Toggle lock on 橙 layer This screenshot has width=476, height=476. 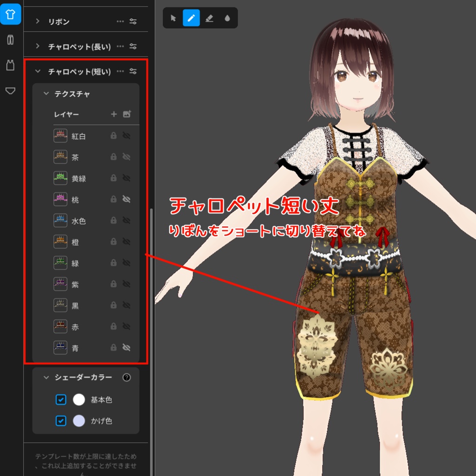pyautogui.click(x=113, y=242)
